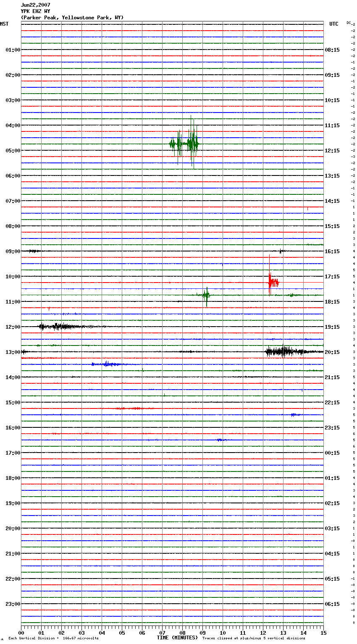Select the 15:00 MST hour label
This screenshot has width=357, height=644.
click(13, 403)
